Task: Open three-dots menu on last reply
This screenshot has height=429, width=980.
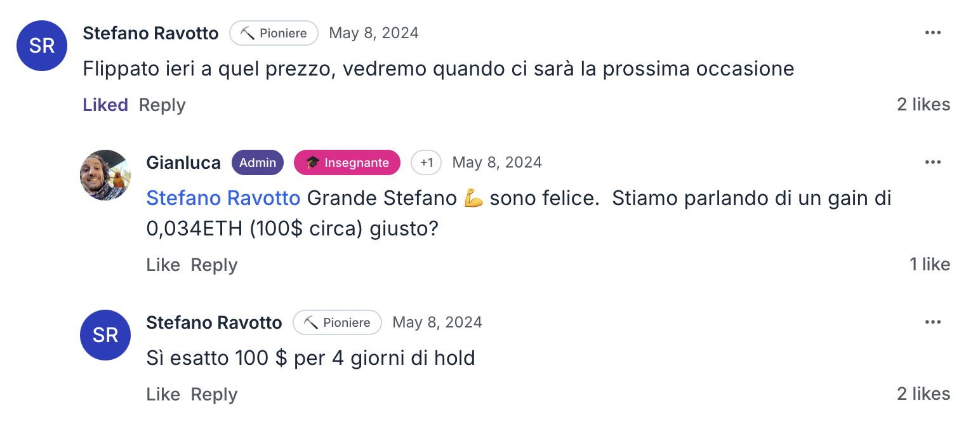Action: 932,322
